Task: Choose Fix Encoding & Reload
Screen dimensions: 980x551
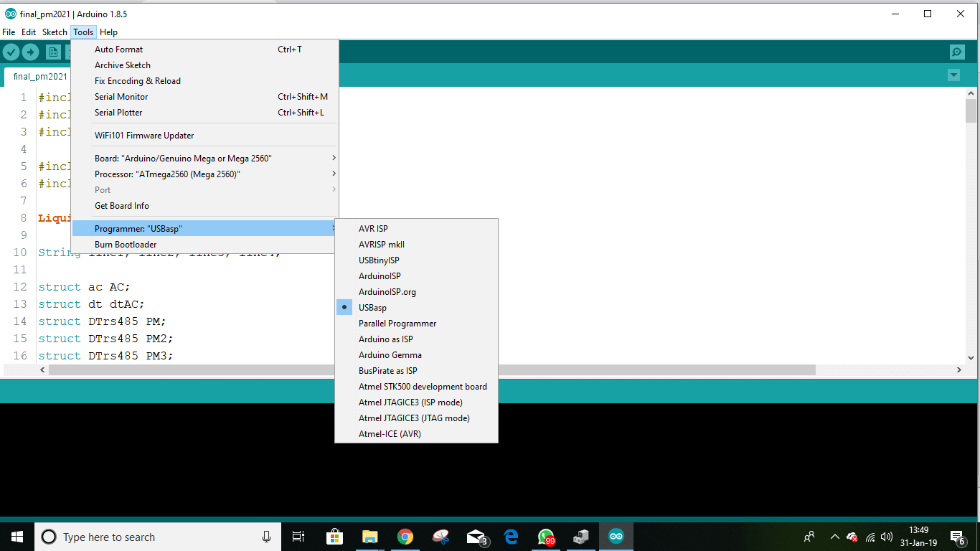Action: click(x=204, y=81)
